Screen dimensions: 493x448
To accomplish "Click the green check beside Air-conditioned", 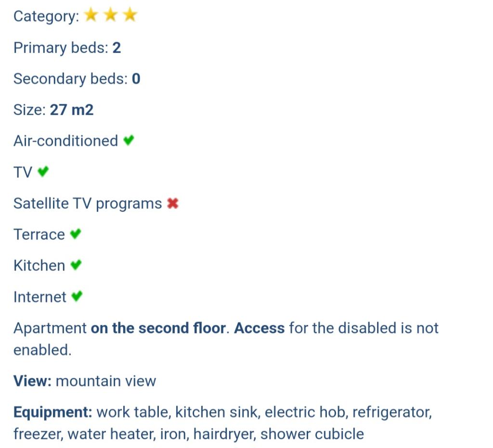I will point(128,141).
